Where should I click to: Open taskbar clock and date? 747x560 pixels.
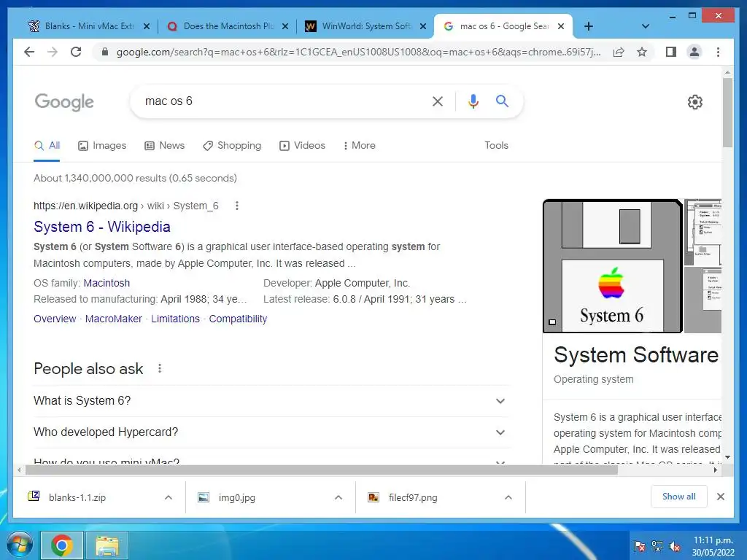click(713, 546)
